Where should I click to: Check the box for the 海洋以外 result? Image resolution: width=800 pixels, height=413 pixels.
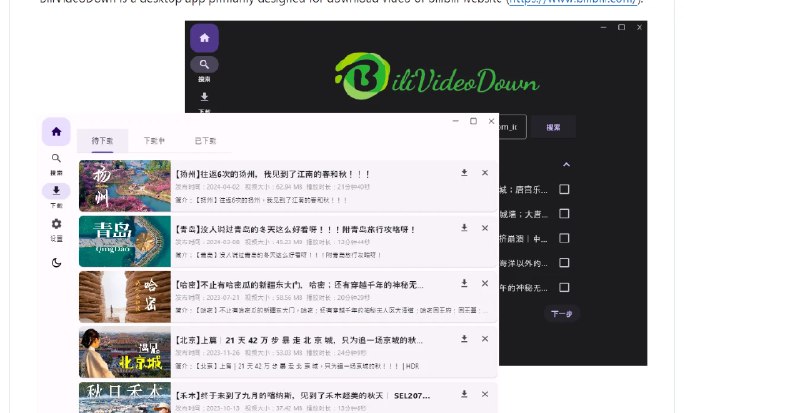click(x=564, y=262)
